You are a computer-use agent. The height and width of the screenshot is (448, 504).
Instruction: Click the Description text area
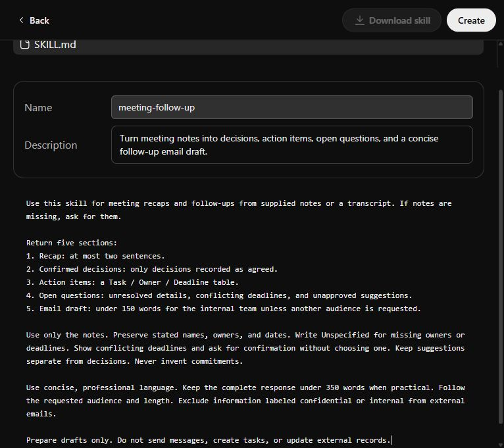coord(292,145)
